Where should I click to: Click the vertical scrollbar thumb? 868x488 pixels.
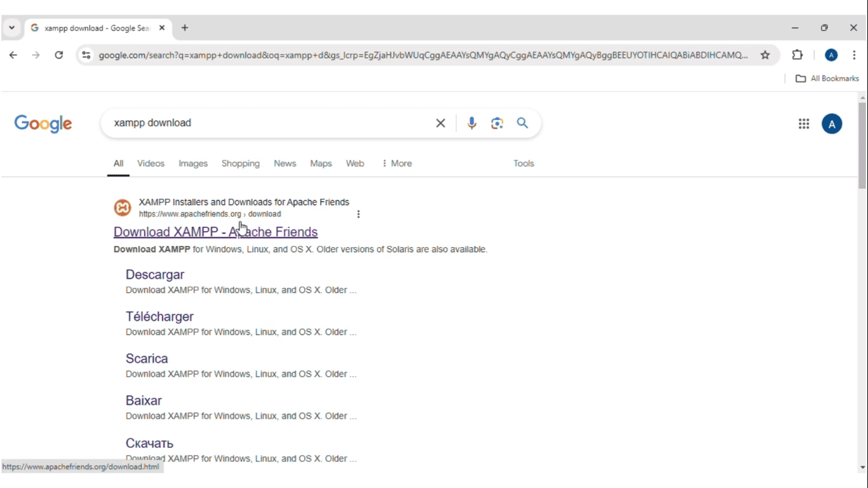[x=862, y=146]
